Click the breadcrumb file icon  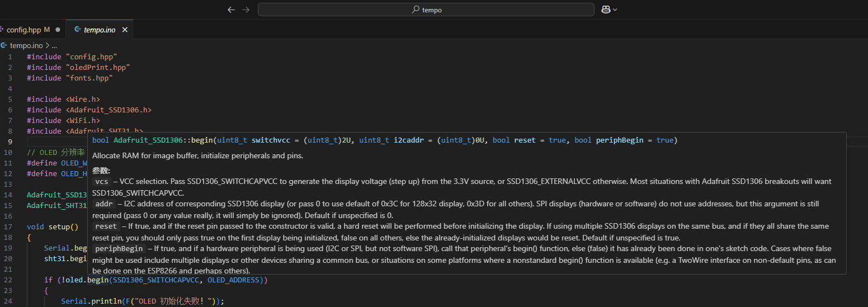click(4, 45)
